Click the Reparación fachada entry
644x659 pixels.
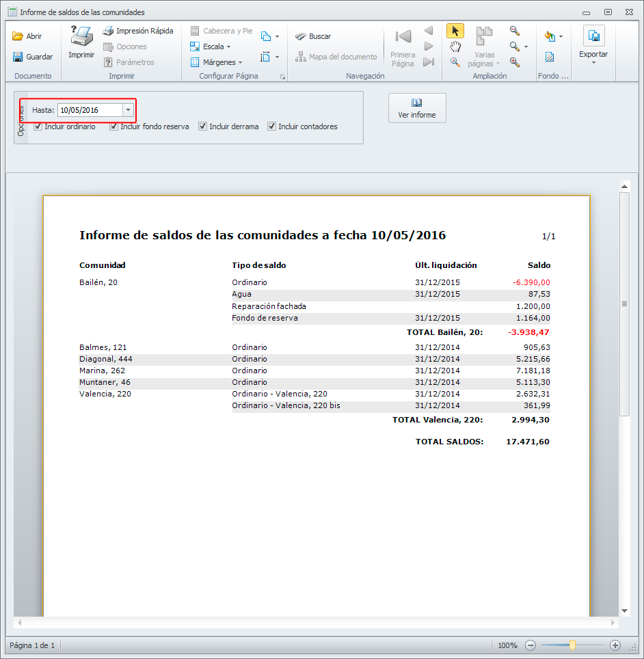tap(269, 306)
